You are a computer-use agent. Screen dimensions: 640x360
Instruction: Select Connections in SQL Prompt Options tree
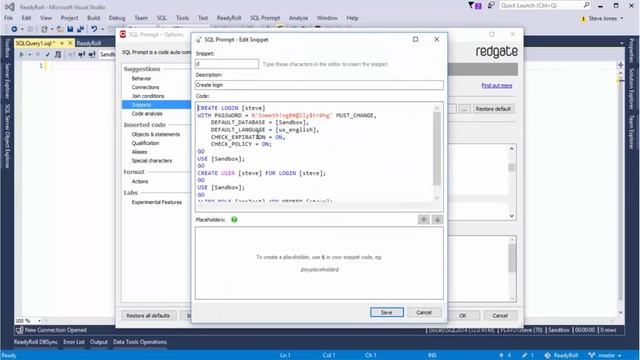pyautogui.click(x=145, y=87)
